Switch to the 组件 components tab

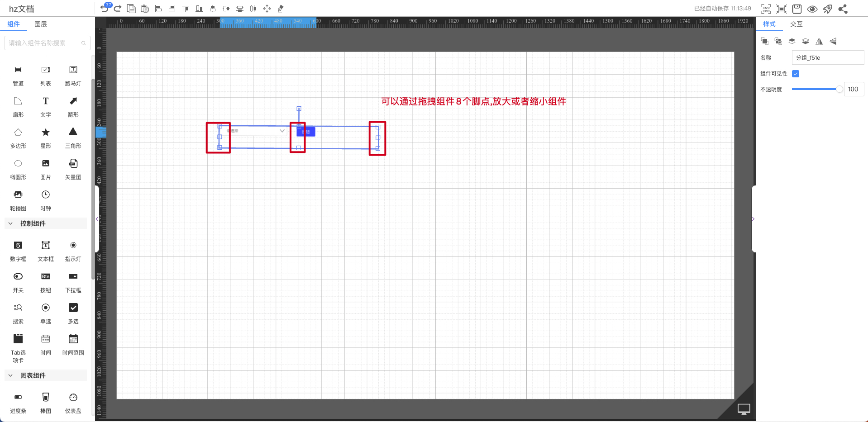point(14,24)
